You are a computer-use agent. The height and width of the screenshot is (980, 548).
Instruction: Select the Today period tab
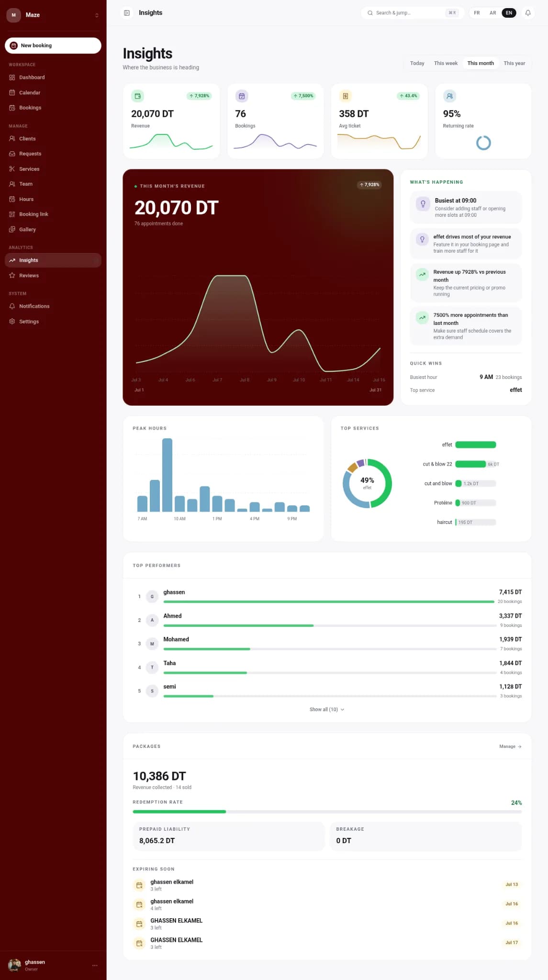[417, 63]
